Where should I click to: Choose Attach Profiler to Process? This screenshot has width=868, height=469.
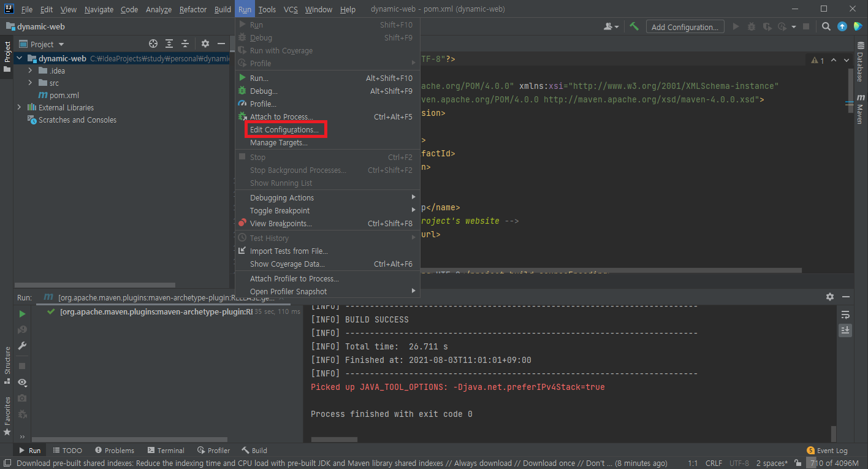327,278
